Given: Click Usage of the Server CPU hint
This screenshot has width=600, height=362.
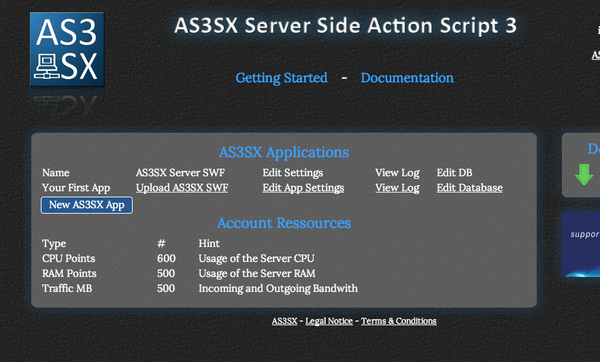Looking at the screenshot, I should pos(256,259).
